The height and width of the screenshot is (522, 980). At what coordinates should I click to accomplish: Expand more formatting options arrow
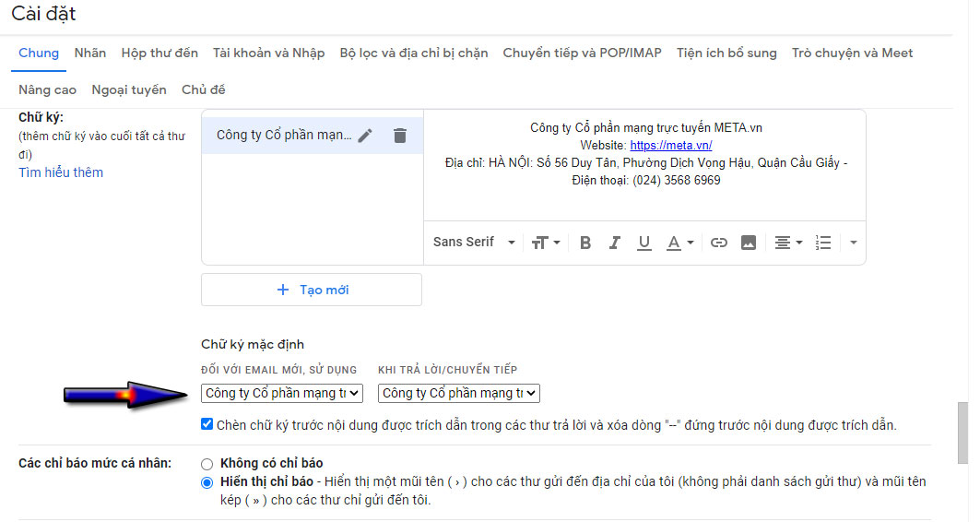tap(853, 243)
